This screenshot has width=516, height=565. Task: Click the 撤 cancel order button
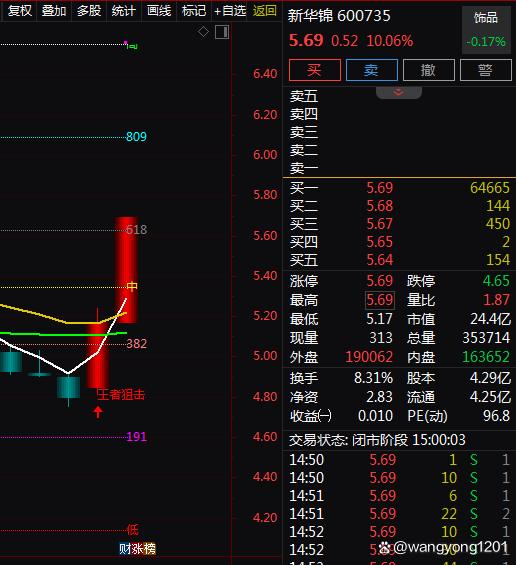428,70
